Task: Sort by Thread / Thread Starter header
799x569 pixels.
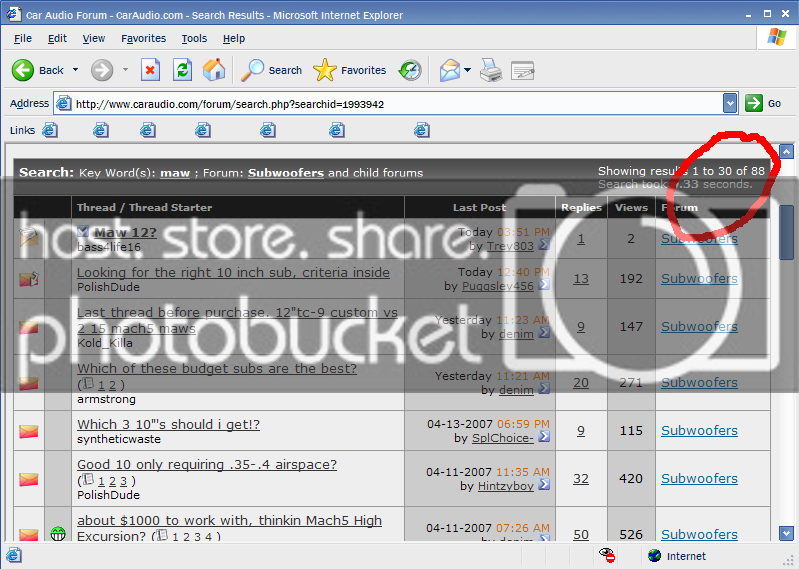Action: point(144,207)
